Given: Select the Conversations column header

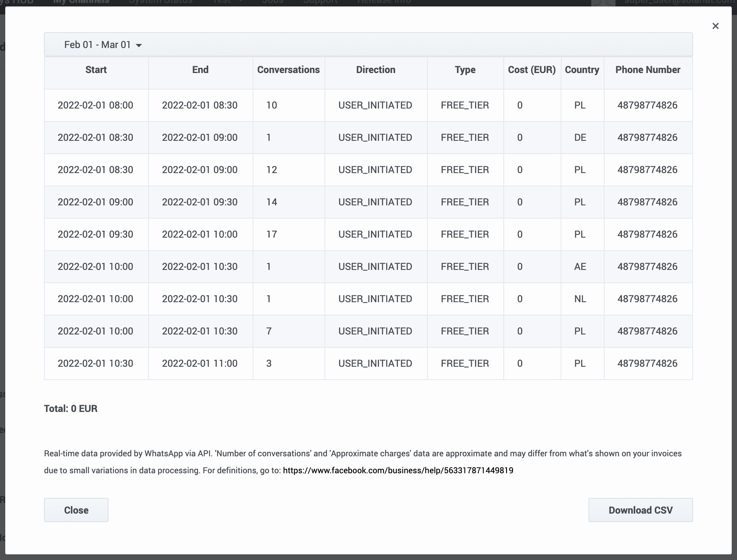Looking at the screenshot, I should [x=288, y=70].
